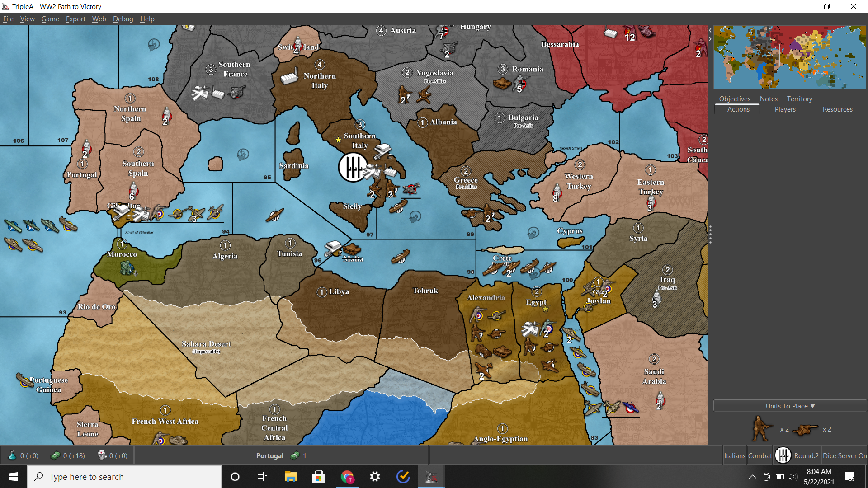This screenshot has width=868, height=488.
Task: Click the Windows search box
Action: [x=124, y=477]
